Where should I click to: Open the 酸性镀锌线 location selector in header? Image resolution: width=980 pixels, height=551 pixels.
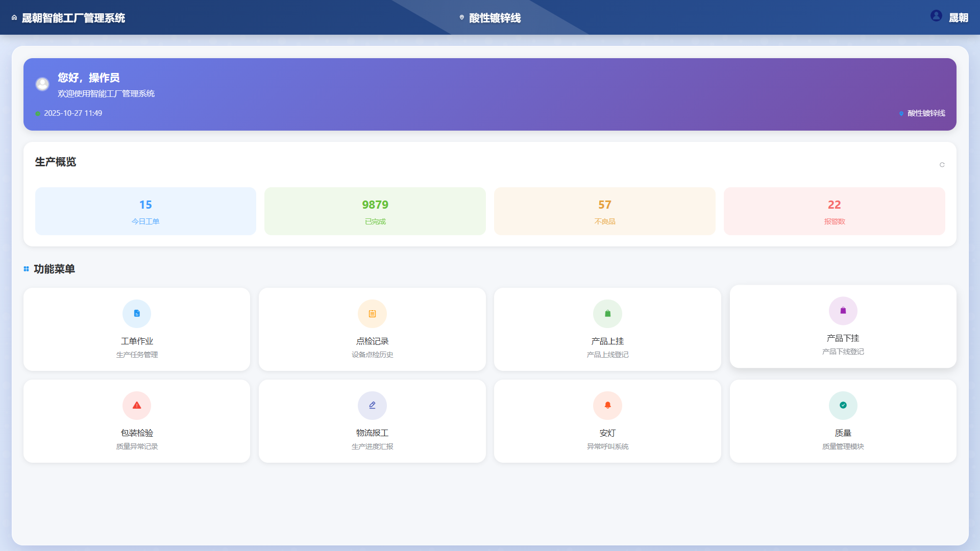click(490, 18)
